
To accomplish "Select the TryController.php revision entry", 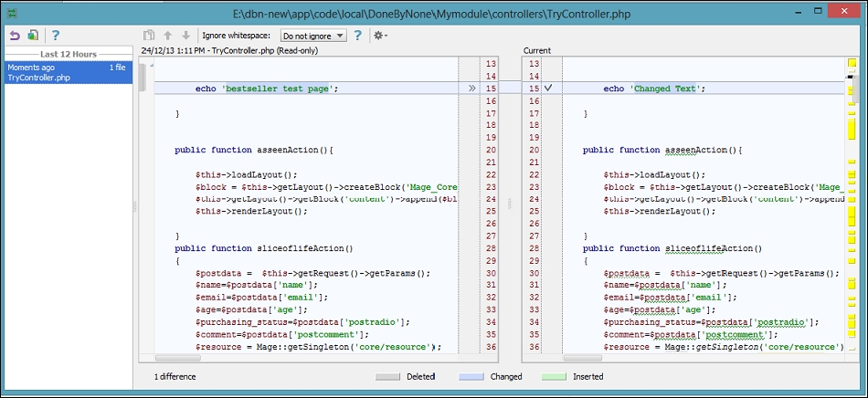I will tap(69, 72).
